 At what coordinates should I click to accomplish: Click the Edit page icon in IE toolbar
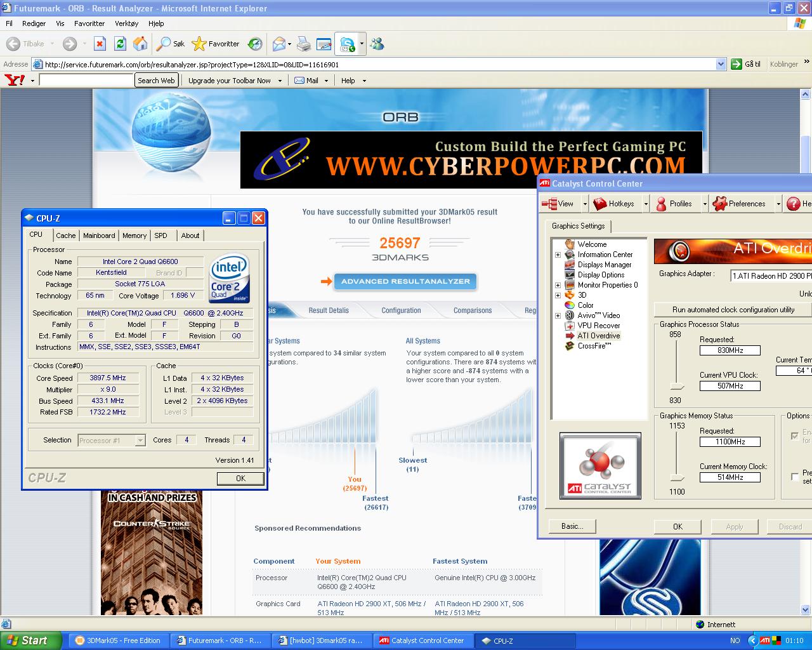coord(324,44)
